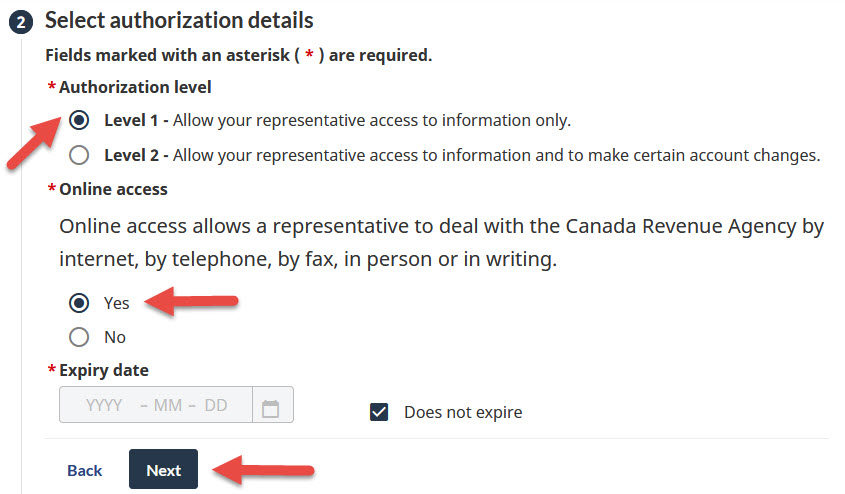Click the Authorization level field label
Screen dimensions: 845x494
pos(135,87)
